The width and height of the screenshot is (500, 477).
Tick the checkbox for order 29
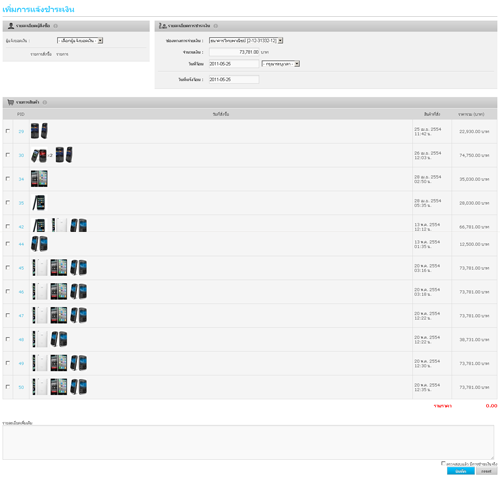(8, 131)
